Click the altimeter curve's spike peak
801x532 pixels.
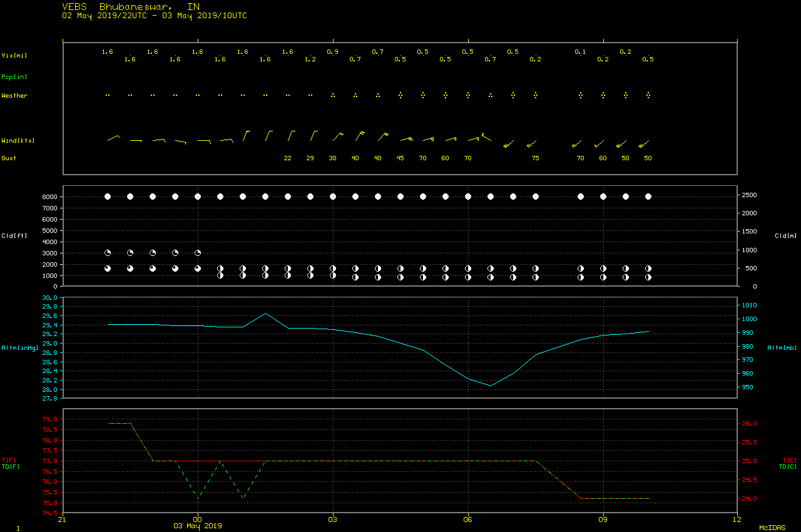coord(265,313)
